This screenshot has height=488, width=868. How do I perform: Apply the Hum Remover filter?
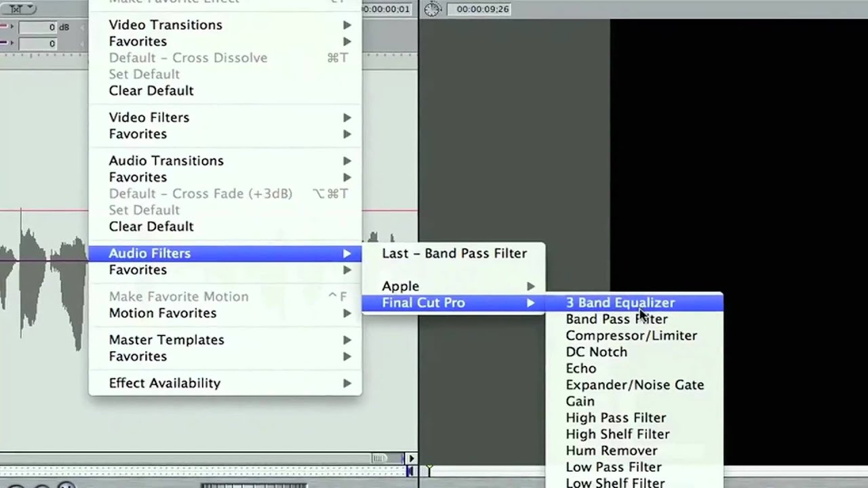[635, 451]
